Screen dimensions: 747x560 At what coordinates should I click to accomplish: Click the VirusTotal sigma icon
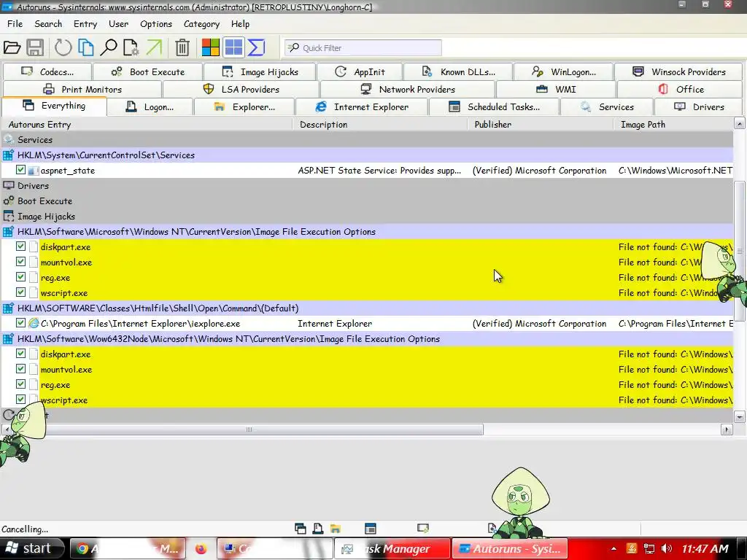tap(256, 47)
